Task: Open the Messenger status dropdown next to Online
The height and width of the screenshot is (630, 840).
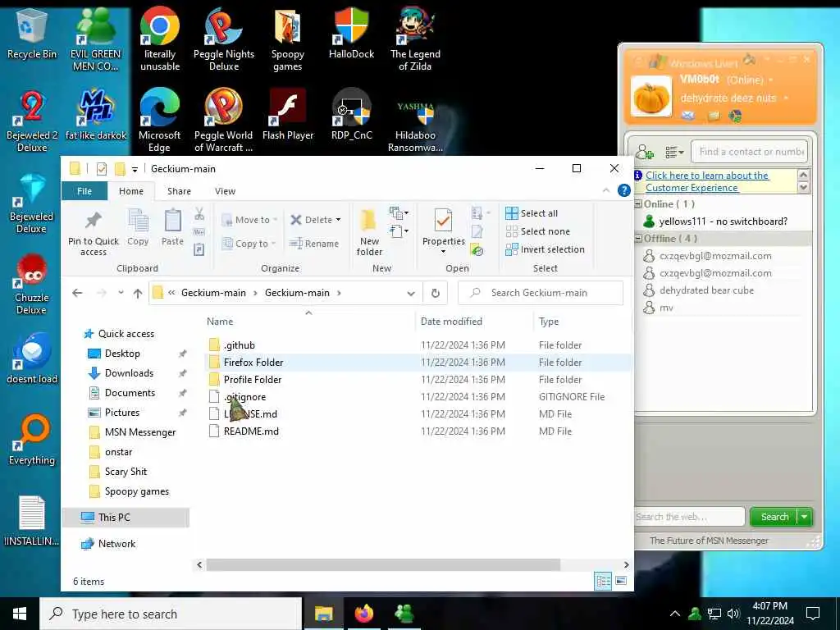Action: pos(771,80)
